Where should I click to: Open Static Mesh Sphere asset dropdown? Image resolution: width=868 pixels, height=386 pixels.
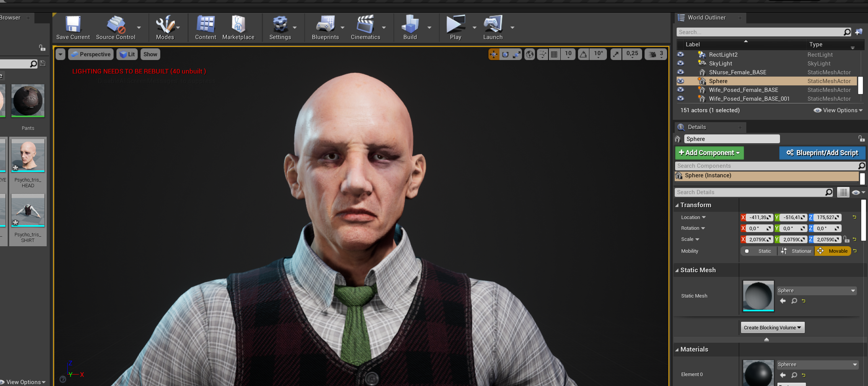(x=817, y=291)
